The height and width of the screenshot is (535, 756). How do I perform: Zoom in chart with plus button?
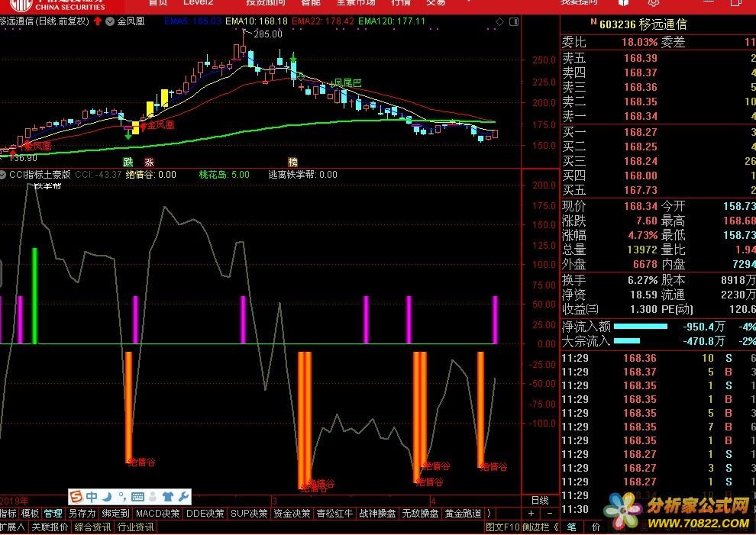[531, 514]
